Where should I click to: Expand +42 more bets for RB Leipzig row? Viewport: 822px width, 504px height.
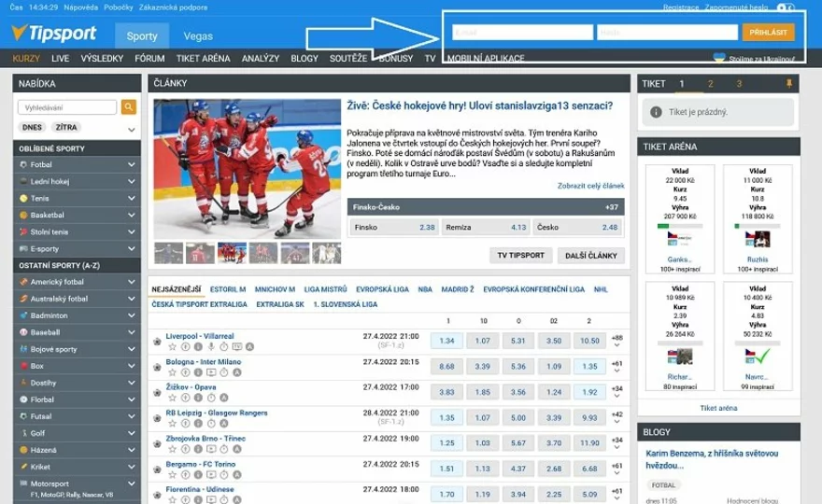[x=617, y=417]
